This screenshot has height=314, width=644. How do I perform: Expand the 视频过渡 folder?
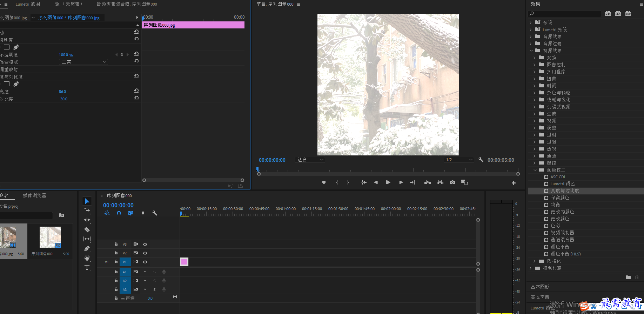click(531, 268)
